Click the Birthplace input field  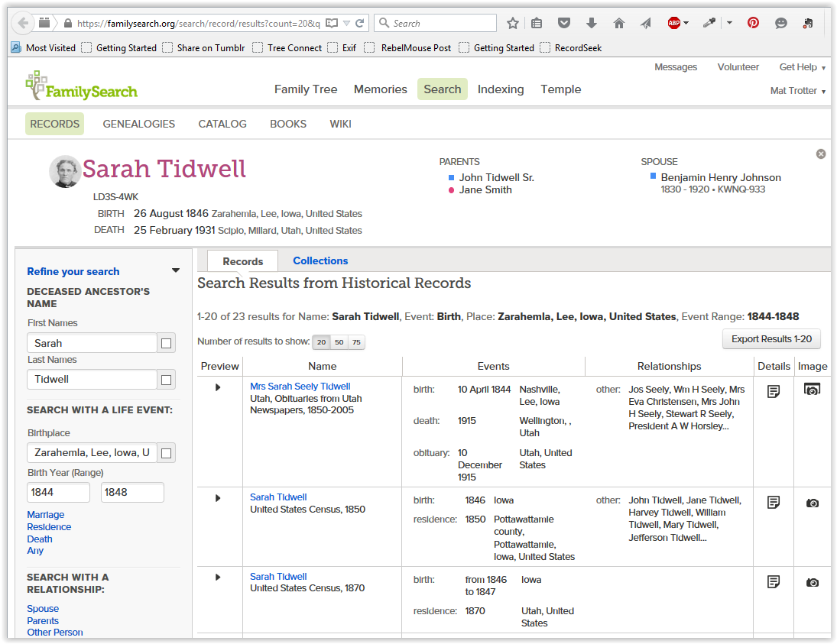92,453
